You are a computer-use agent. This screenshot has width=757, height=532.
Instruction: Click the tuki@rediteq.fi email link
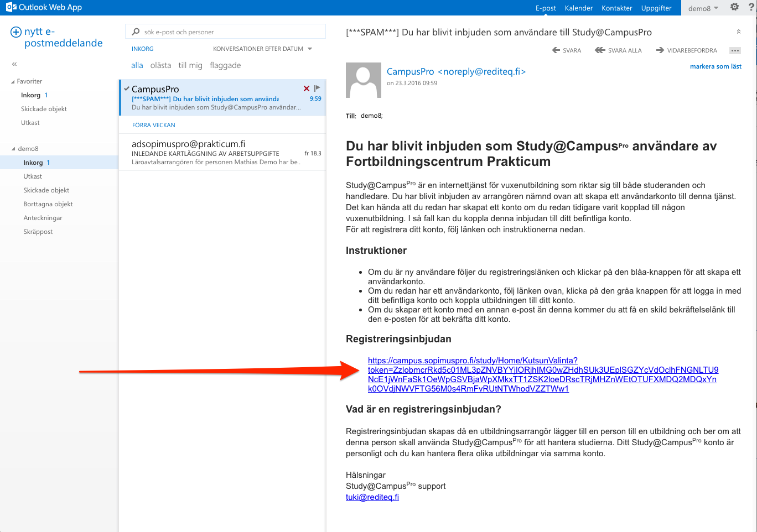[372, 497]
